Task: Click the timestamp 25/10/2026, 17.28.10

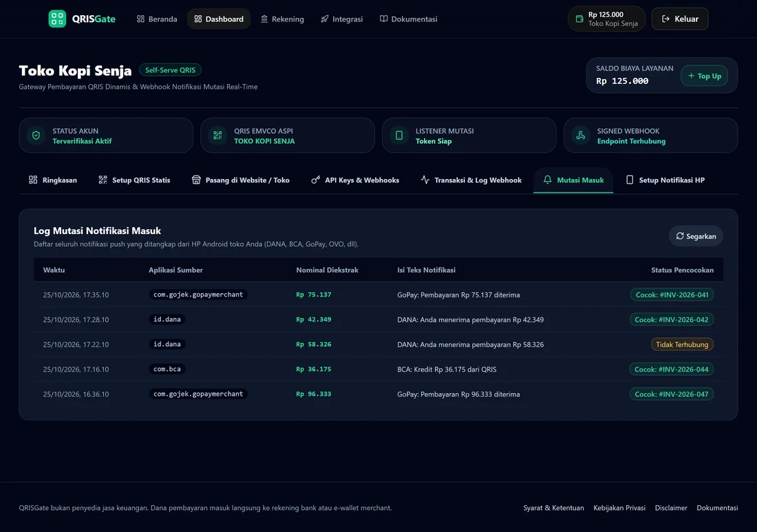Action: (76, 319)
